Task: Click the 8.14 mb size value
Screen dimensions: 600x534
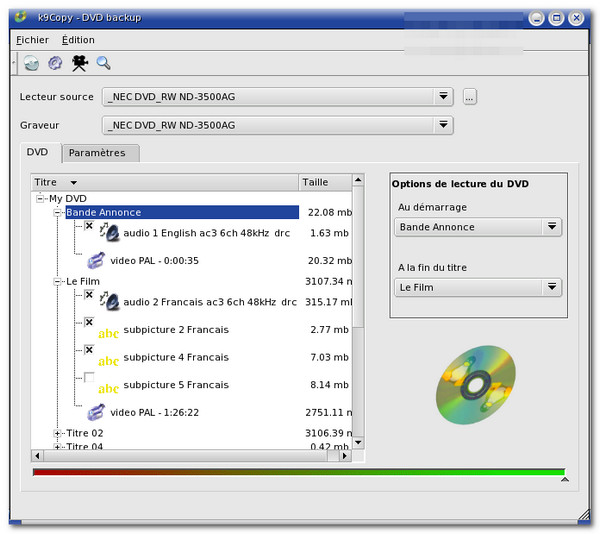Action: point(329,384)
